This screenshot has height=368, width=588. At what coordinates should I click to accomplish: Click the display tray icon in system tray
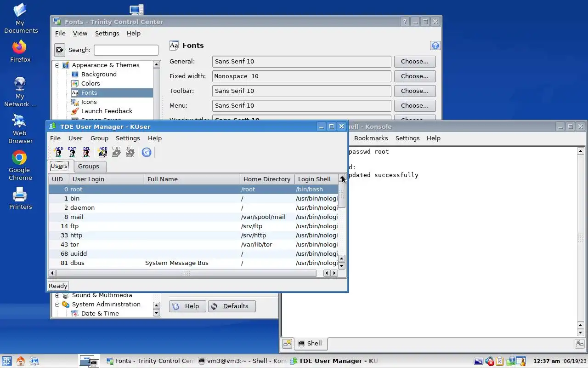478,361
